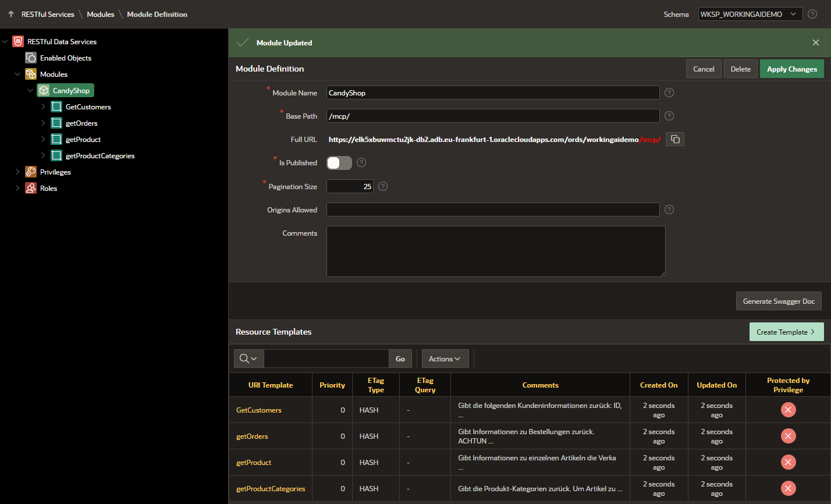The height and width of the screenshot is (504, 831).
Task: Open the getProduct URI template link
Action: click(x=254, y=463)
